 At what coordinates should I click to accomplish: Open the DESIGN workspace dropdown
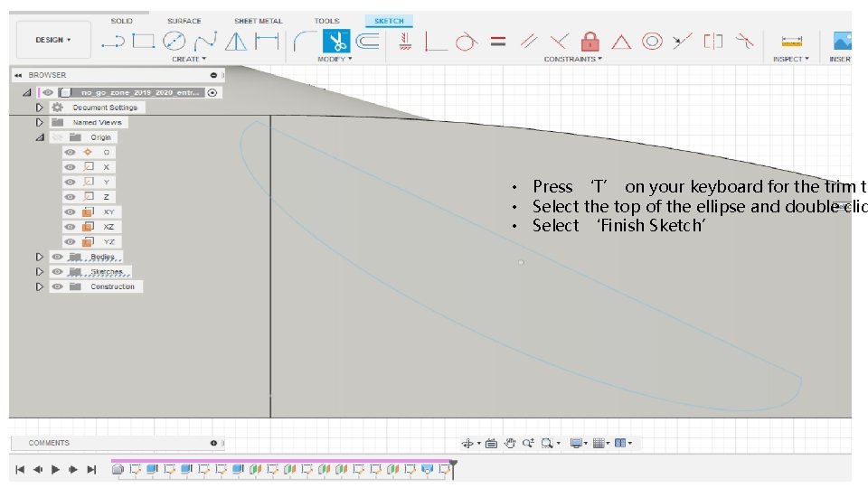(53, 40)
